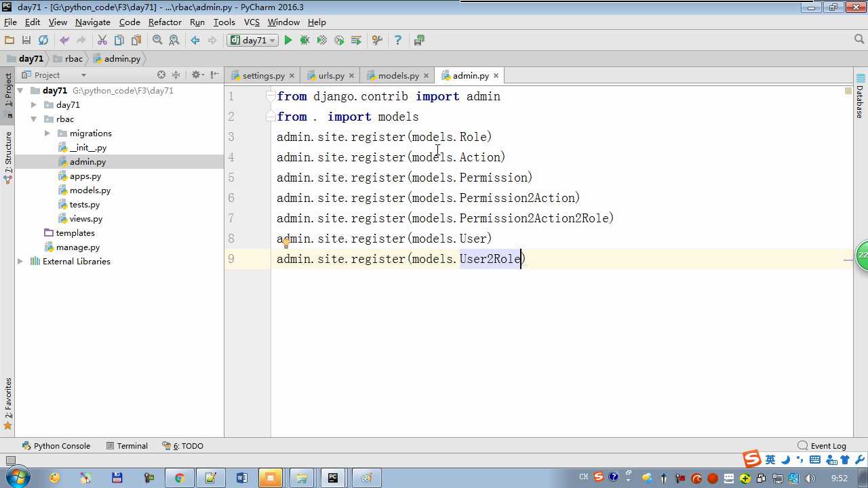Screen dimensions: 868x488
Task: Open Settings via the wrench icon
Action: click(x=378, y=41)
